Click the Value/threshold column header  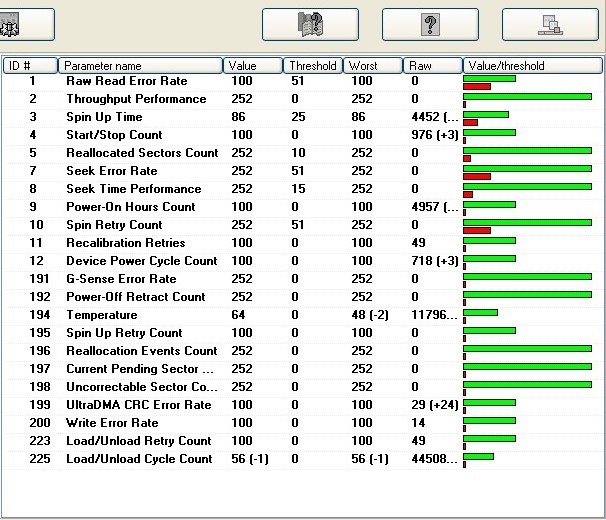tap(533, 65)
